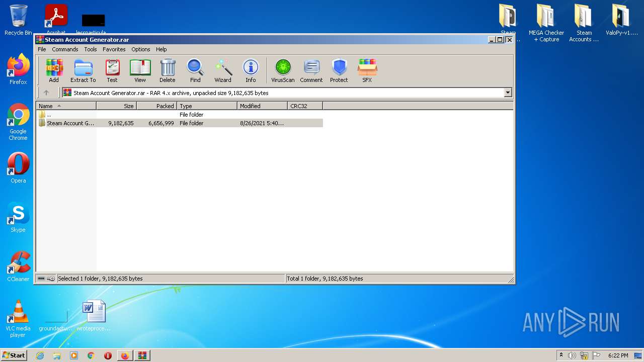Expand the archive path dropdown

[x=508, y=93]
